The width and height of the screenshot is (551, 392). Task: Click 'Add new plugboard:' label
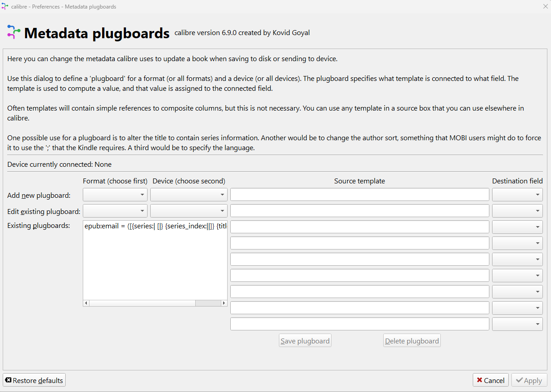click(x=39, y=196)
